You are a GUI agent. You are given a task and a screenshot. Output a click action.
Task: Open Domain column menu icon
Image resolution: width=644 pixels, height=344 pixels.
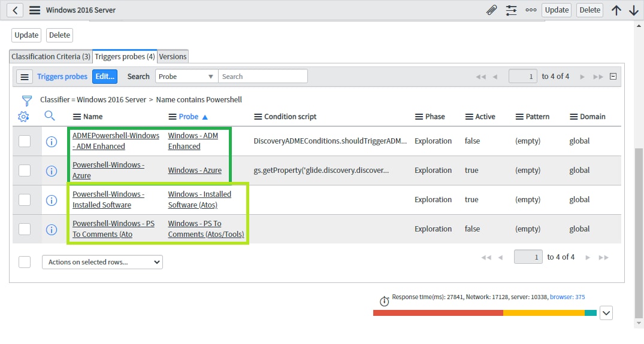tap(574, 117)
